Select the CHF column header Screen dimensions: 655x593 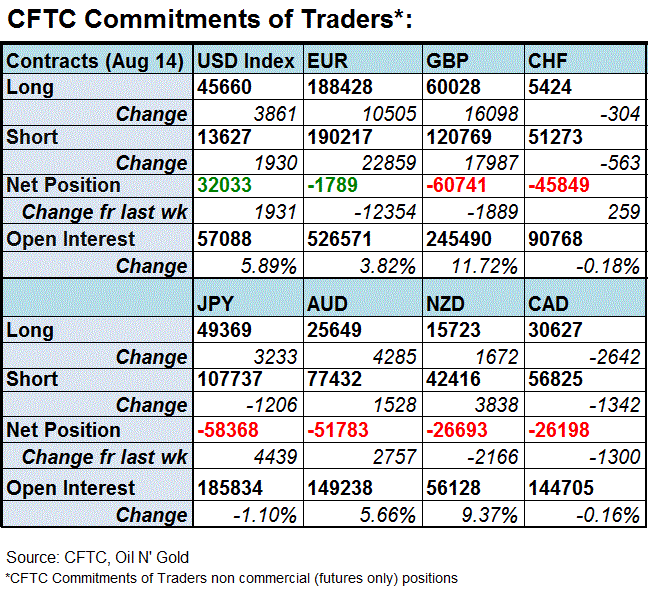pos(548,61)
